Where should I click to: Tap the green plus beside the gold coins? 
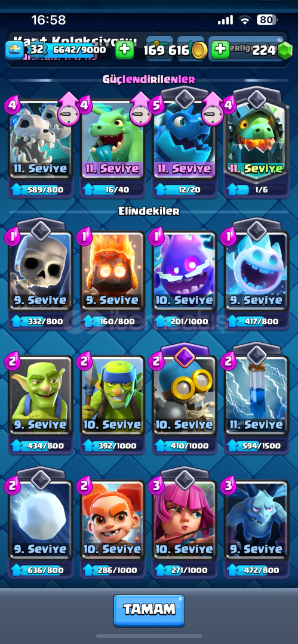(x=220, y=50)
